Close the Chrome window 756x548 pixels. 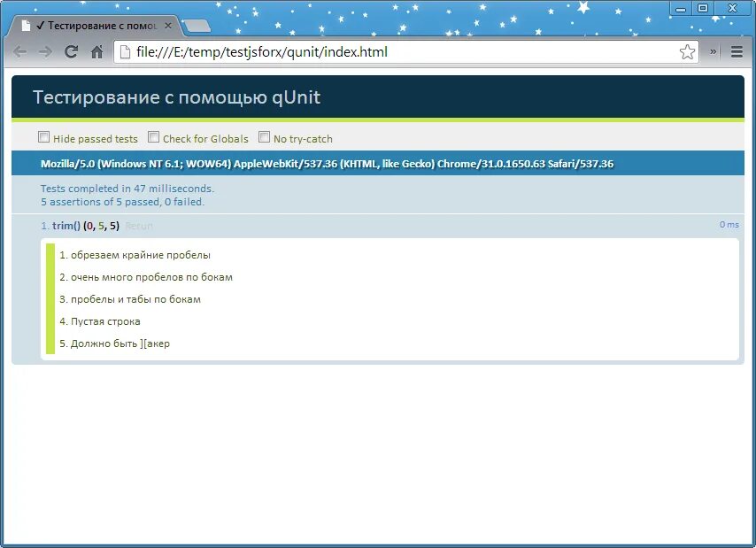pyautogui.click(x=732, y=8)
